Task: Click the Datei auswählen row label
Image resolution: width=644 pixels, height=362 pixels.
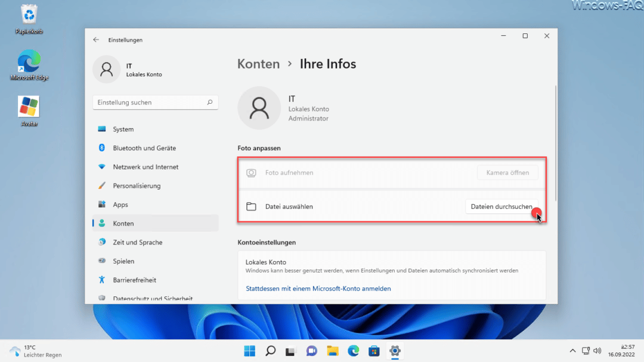Action: (x=289, y=206)
